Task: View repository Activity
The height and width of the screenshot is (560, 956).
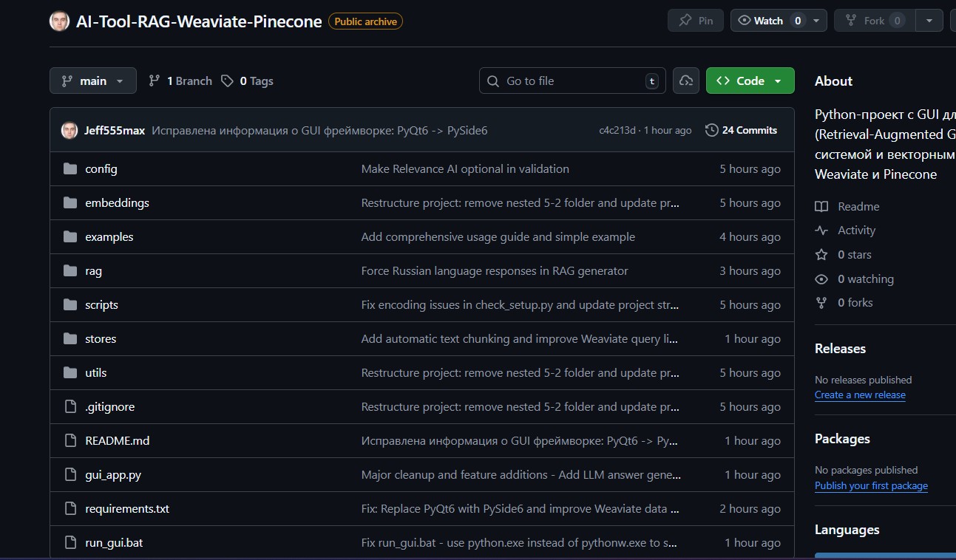Action: pos(856,231)
